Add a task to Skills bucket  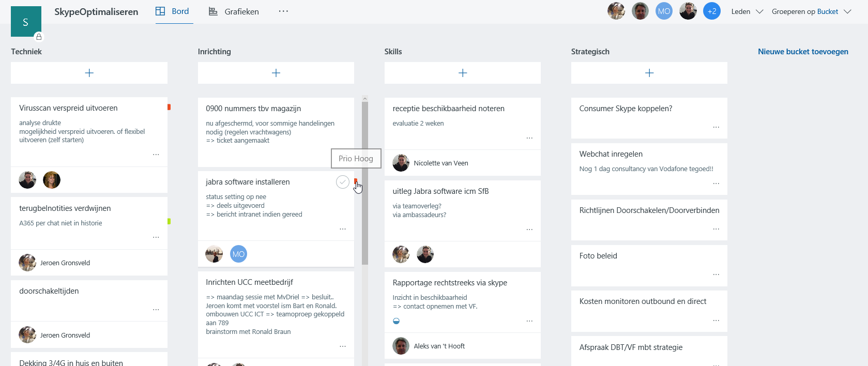463,73
